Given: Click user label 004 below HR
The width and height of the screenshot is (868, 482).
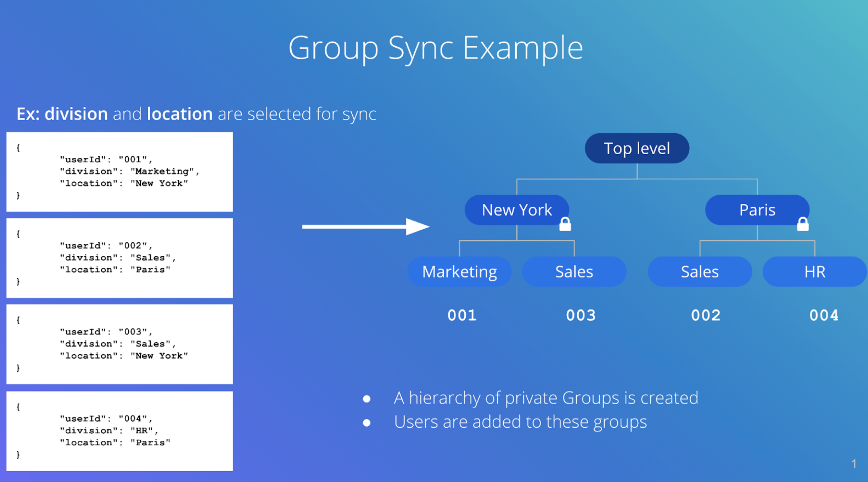Looking at the screenshot, I should 824,315.
